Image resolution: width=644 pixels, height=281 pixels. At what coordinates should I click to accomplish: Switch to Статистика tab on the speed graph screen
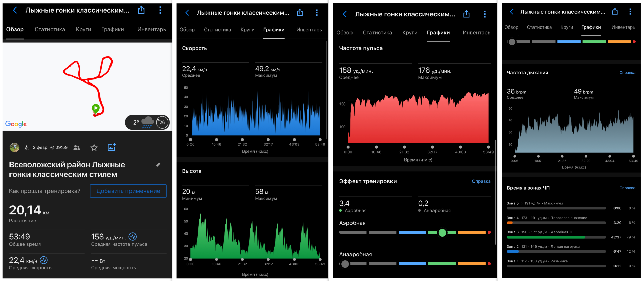[218, 30]
